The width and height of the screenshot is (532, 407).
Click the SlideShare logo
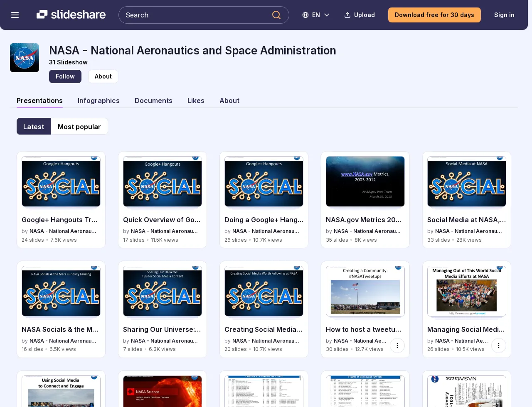click(71, 15)
